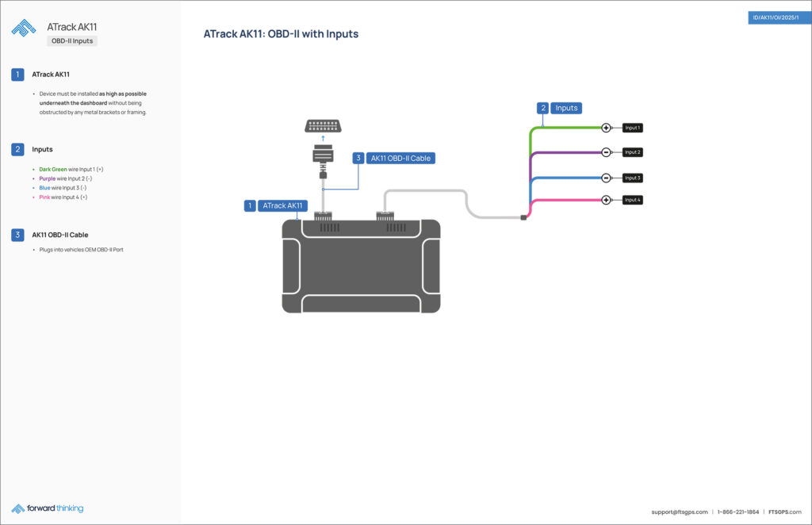The height and width of the screenshot is (525, 812).
Task: Click the dark gray ATrack device body
Action: [x=361, y=266]
